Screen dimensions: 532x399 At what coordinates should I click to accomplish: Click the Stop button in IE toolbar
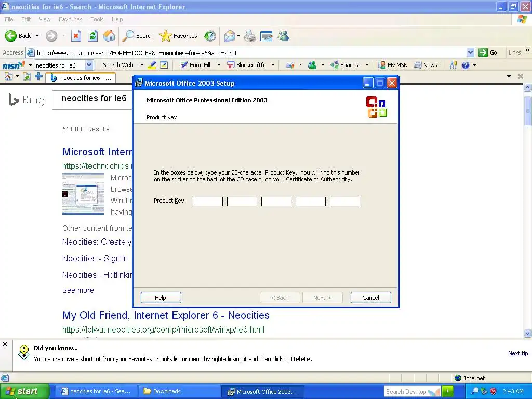pos(76,36)
